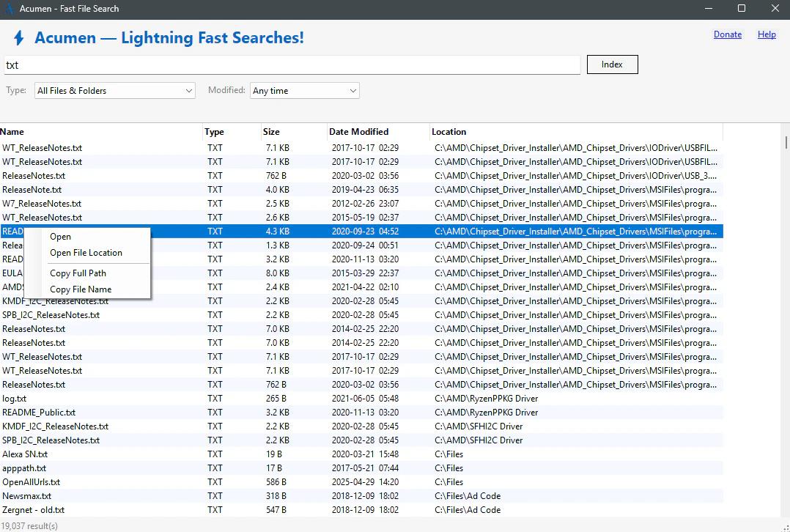Click the 318 B size cell

pos(276,496)
